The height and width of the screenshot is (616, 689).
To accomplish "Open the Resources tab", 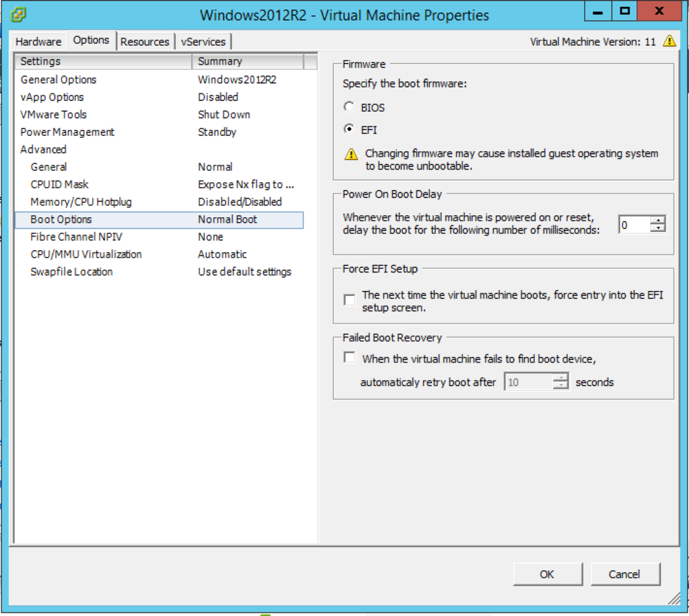I will point(145,41).
